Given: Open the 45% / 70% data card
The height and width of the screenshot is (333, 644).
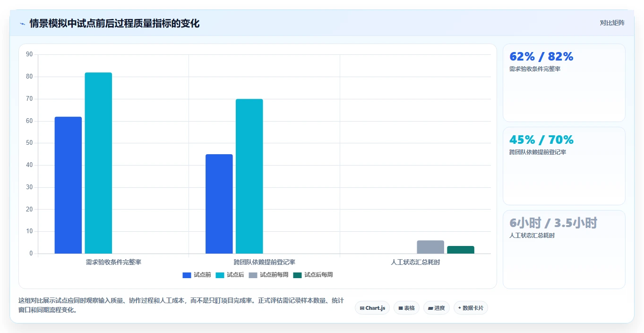Looking at the screenshot, I should pos(564,166).
